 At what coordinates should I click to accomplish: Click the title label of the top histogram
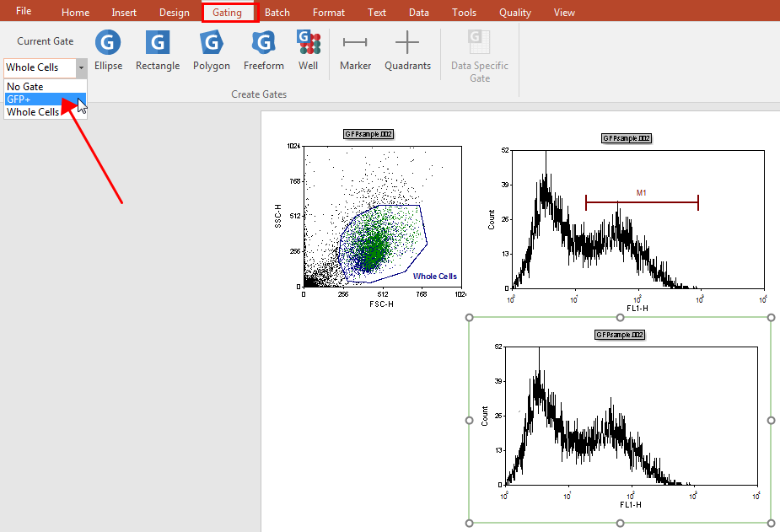[627, 138]
